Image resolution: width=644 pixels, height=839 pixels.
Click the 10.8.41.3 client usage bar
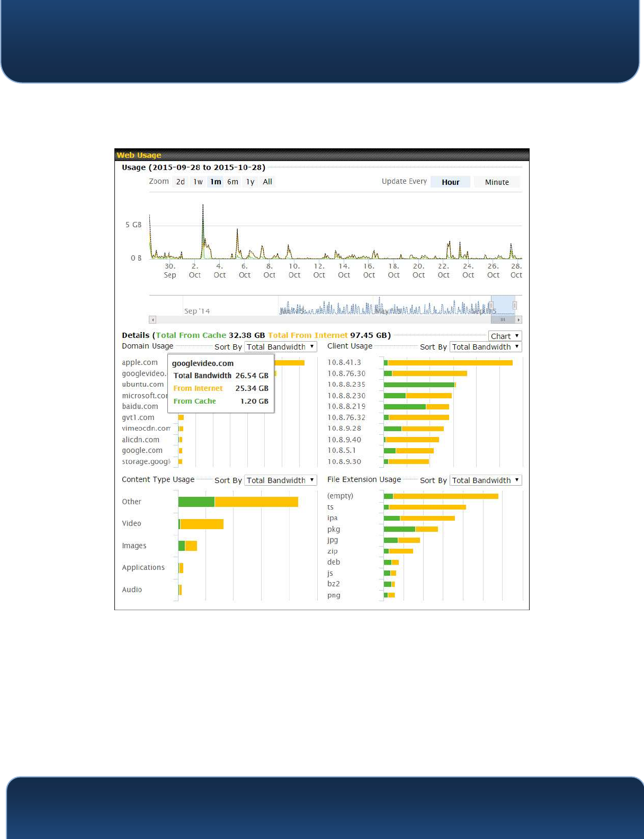[448, 363]
